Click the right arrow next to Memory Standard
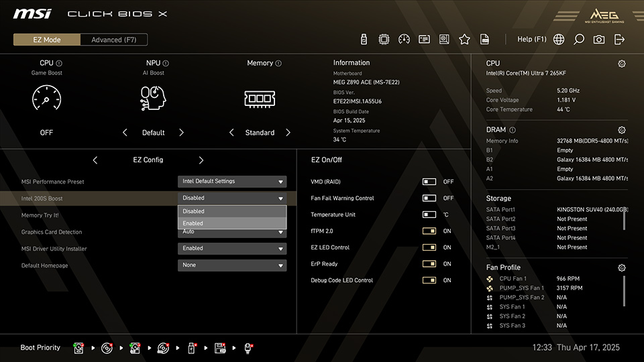The width and height of the screenshot is (644, 362). point(288,133)
